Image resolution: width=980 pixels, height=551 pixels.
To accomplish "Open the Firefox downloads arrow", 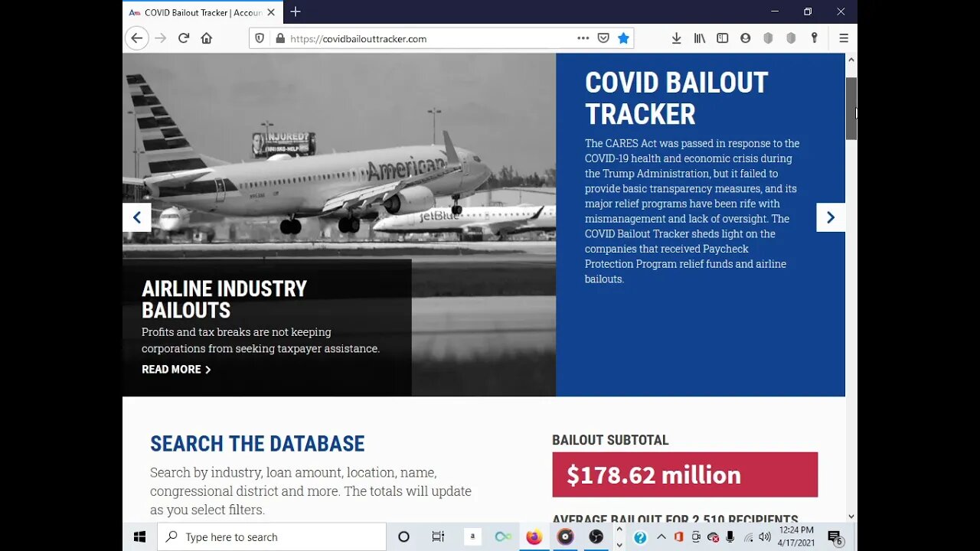I will click(x=676, y=38).
